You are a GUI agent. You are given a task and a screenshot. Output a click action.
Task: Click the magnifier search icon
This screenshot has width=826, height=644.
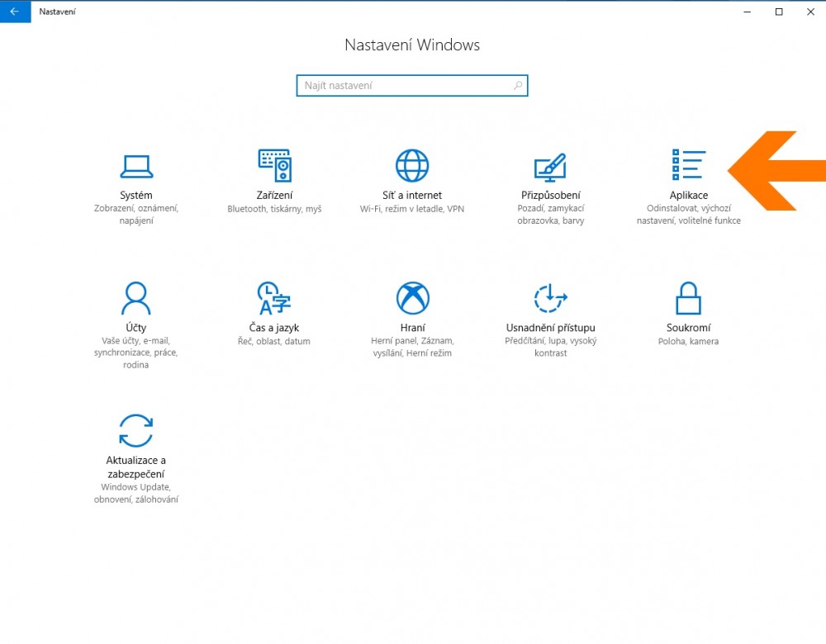[518, 86]
